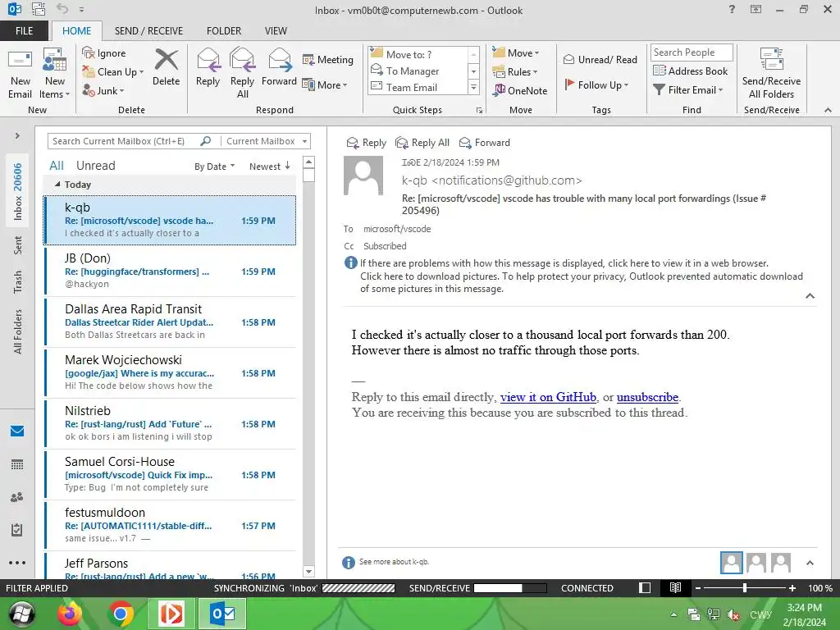The height and width of the screenshot is (630, 840).
Task: Open the Rules dropdown
Action: click(515, 72)
